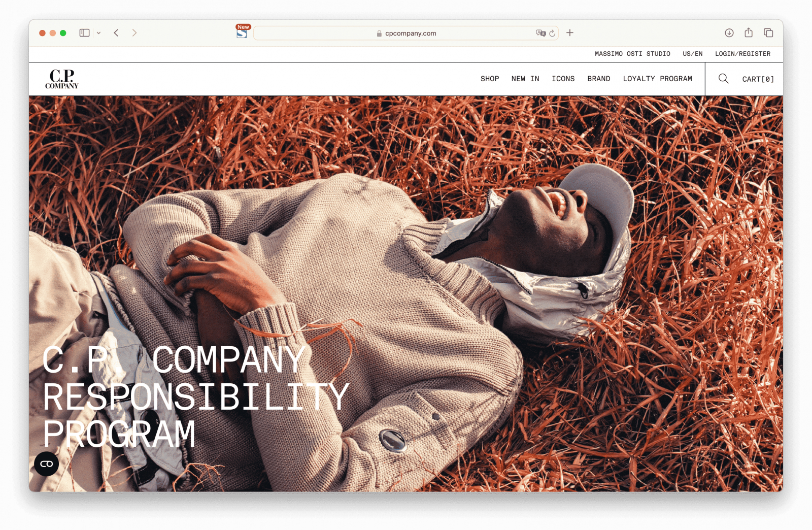The image size is (812, 530).
Task: Open the ICONS menu item
Action: 563,79
